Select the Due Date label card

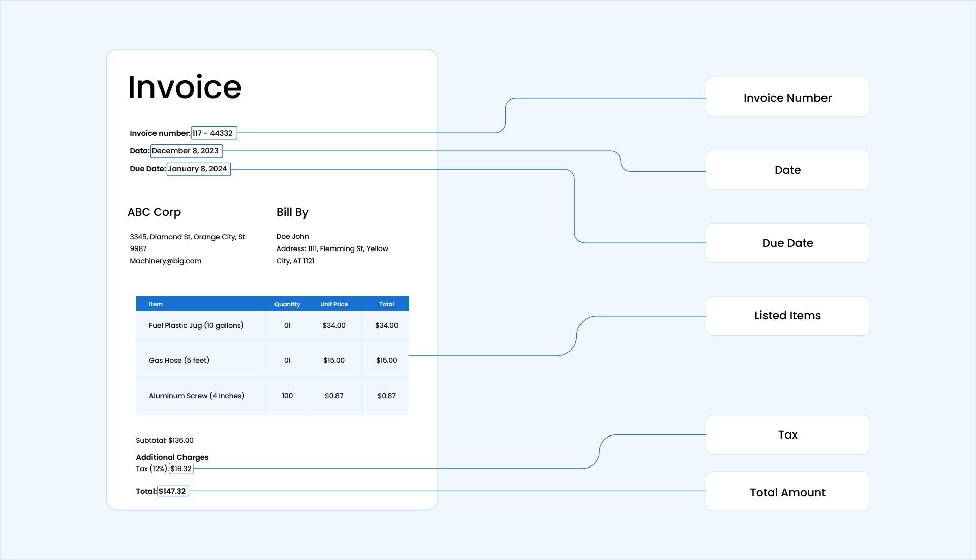click(x=787, y=243)
